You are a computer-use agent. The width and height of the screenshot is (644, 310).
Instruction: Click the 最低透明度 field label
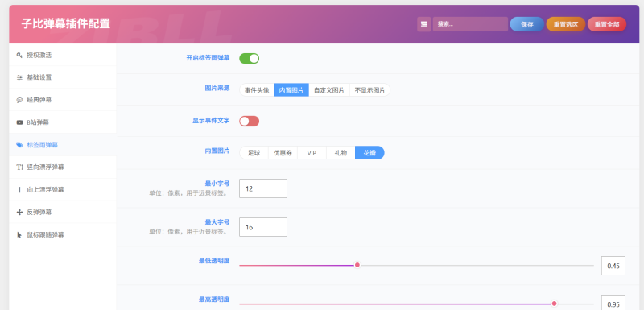click(214, 260)
